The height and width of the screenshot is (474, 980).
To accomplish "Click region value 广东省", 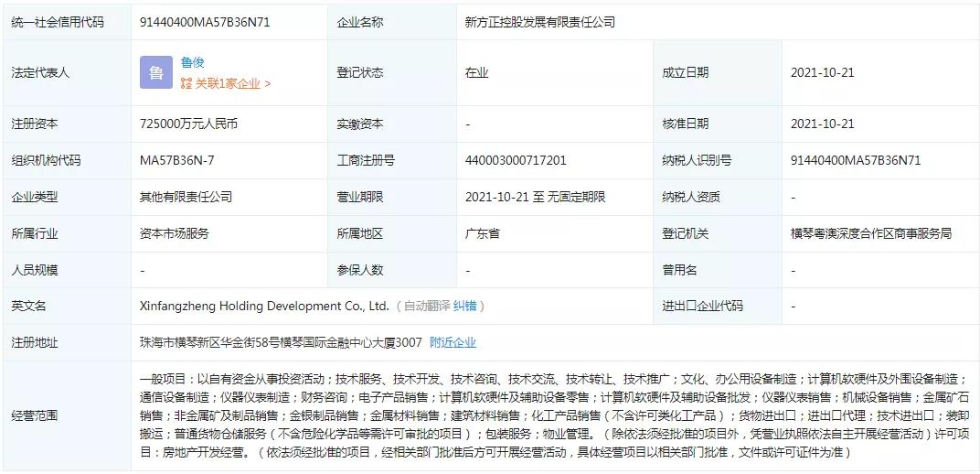I will point(483,234).
